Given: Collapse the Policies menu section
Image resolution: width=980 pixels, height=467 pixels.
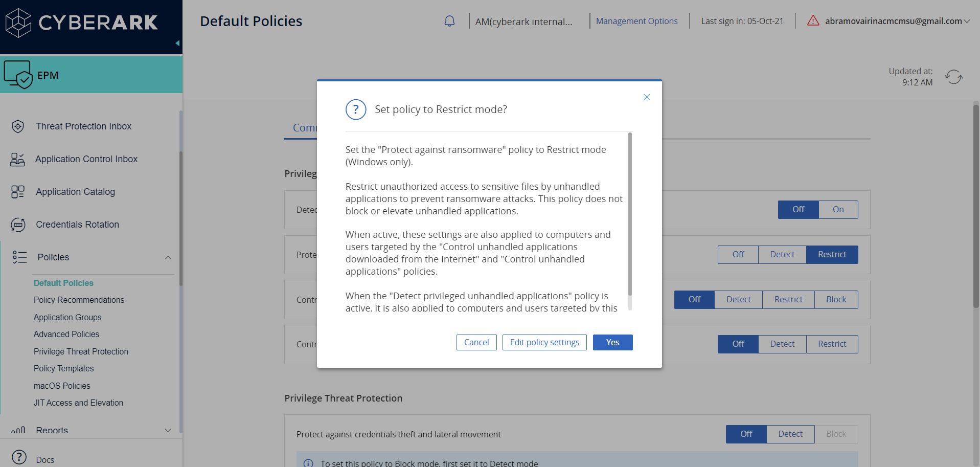Looking at the screenshot, I should (168, 257).
